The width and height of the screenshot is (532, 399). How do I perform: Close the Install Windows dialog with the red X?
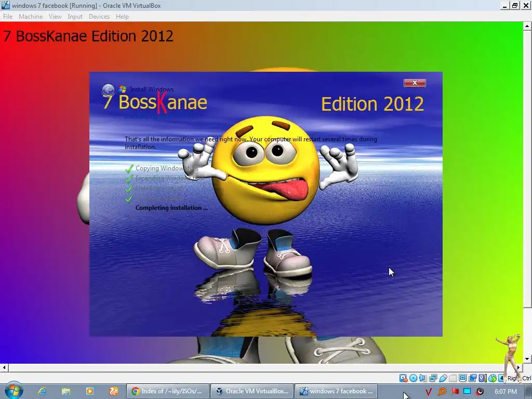click(x=415, y=83)
